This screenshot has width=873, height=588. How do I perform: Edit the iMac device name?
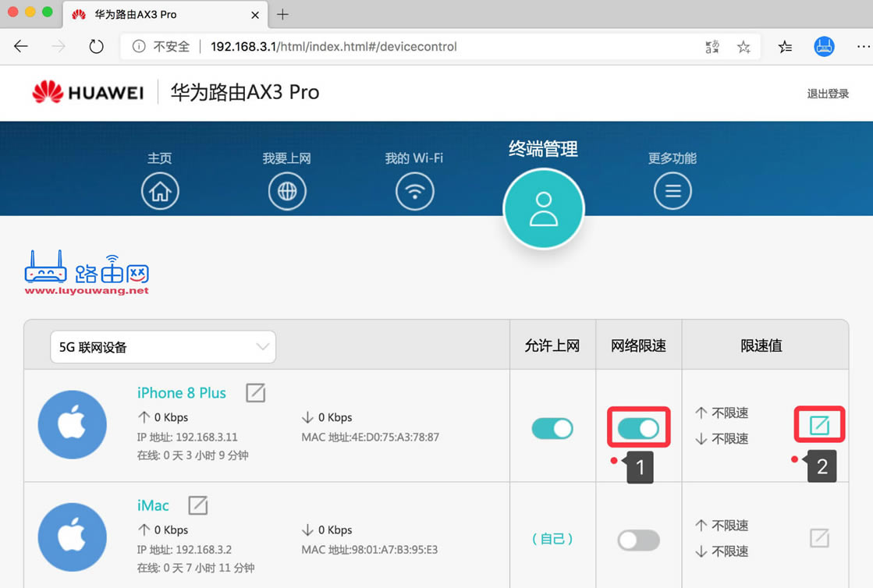click(x=197, y=505)
